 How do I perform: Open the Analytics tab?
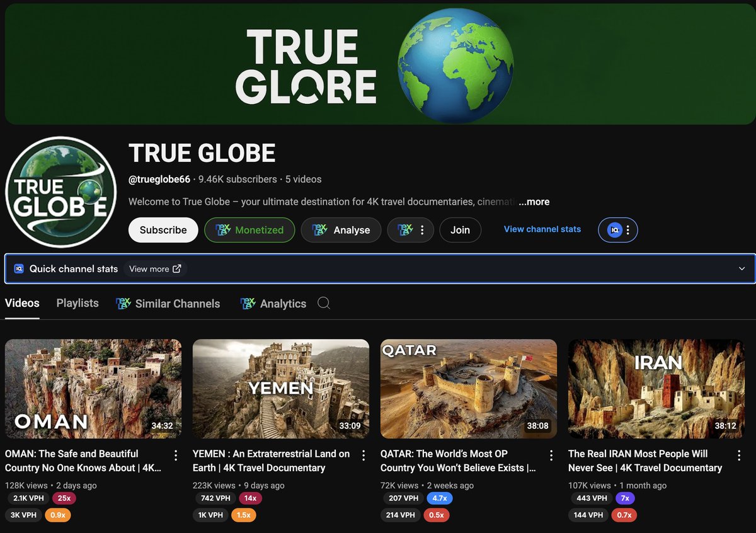coord(273,304)
